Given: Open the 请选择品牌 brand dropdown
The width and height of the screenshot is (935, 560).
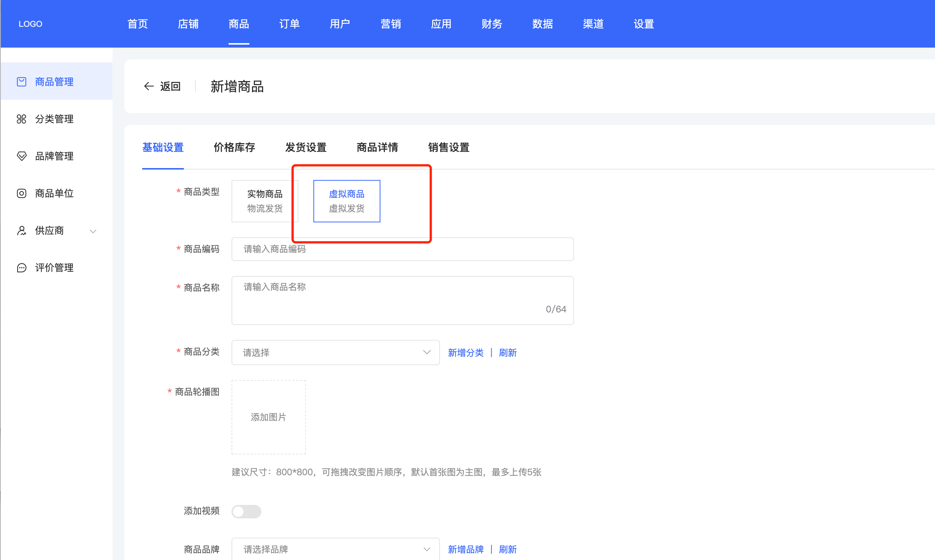Looking at the screenshot, I should coord(335,549).
